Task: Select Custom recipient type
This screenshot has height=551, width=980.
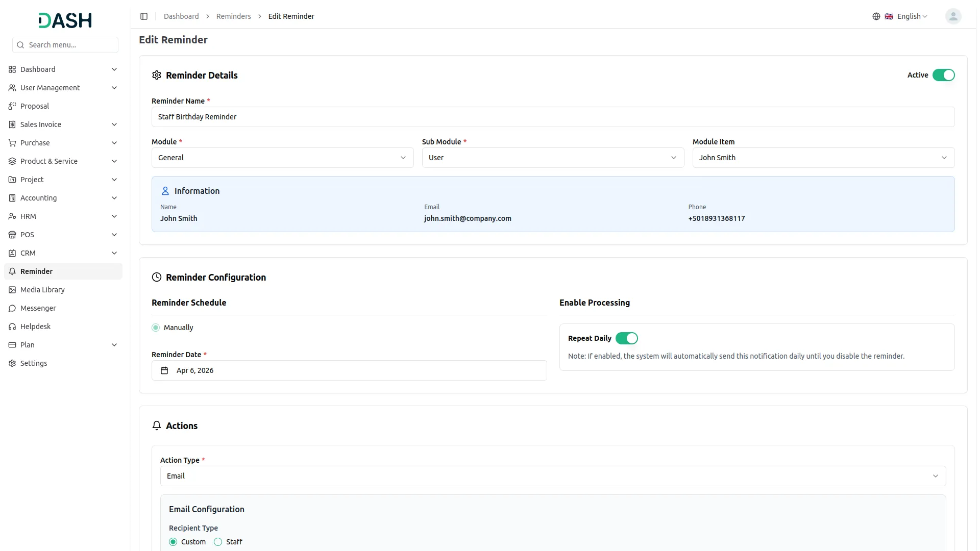Action: pyautogui.click(x=173, y=542)
